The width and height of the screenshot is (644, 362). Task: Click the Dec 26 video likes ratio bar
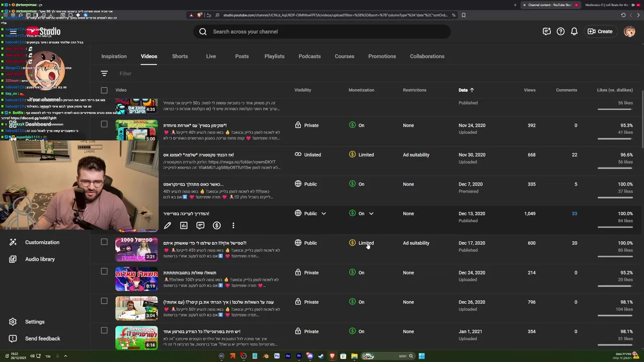coord(615,315)
